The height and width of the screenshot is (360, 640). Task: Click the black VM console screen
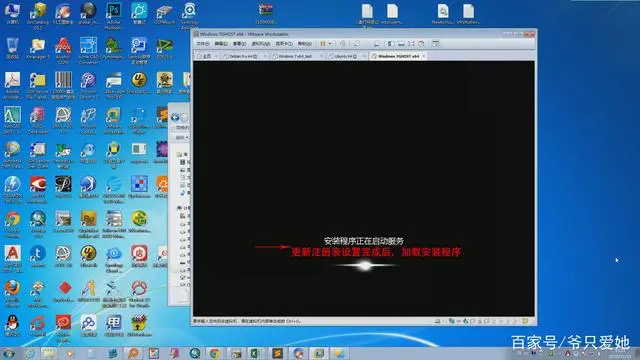(x=364, y=188)
